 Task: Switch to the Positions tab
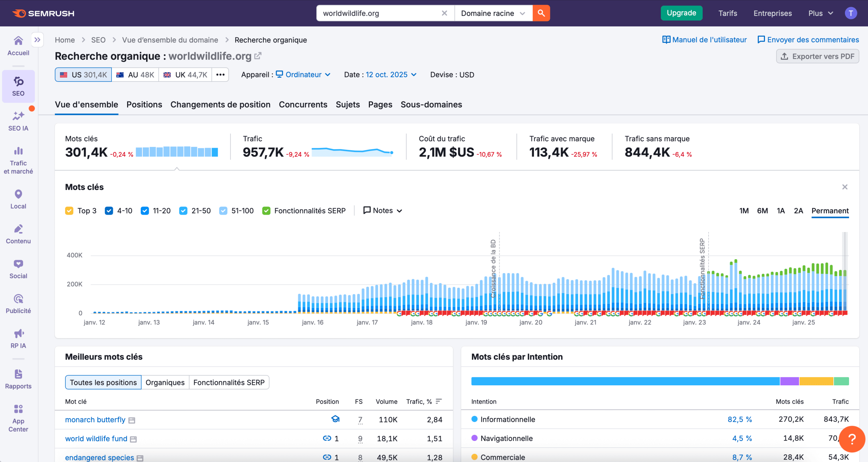coord(144,104)
